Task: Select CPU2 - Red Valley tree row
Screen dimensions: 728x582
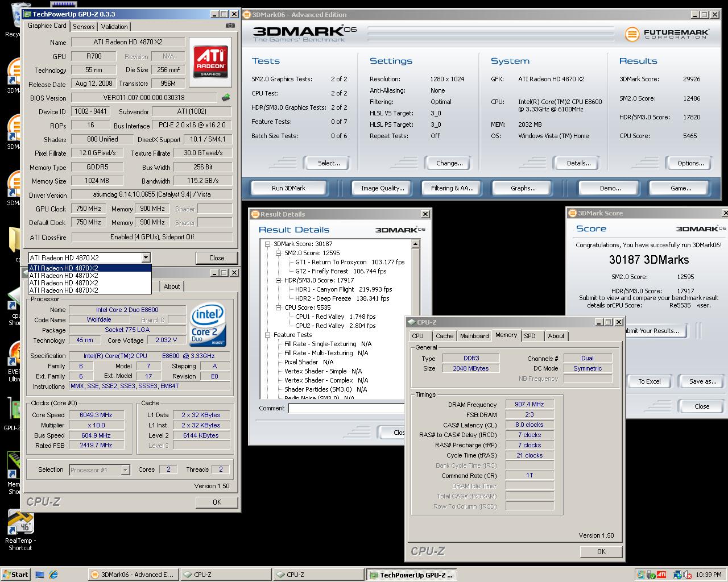Action: point(335,326)
